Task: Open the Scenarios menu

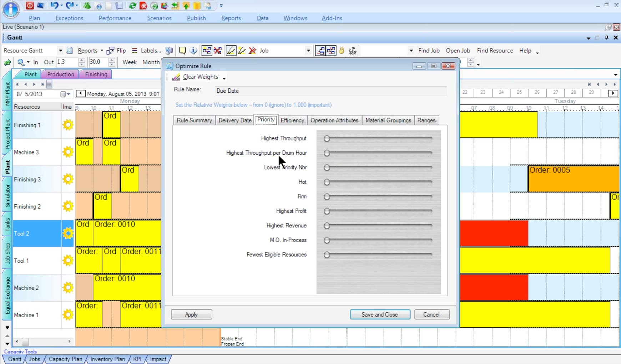Action: (x=159, y=18)
